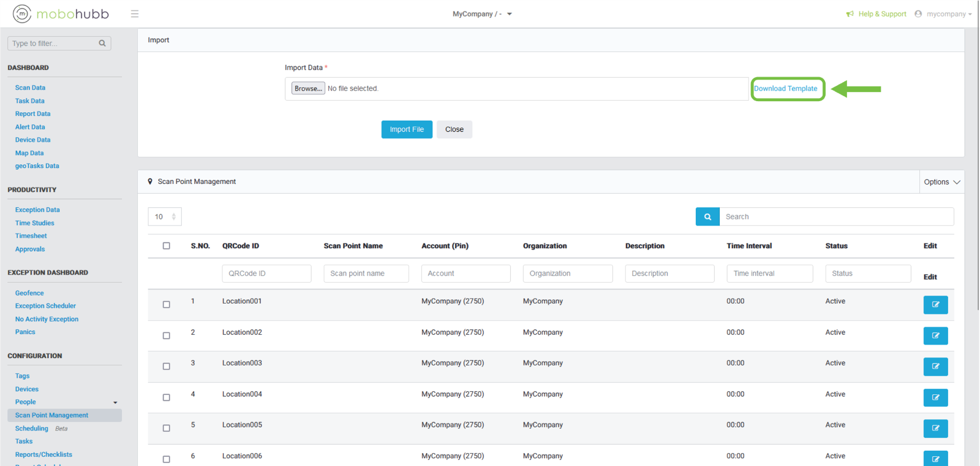
Task: Click the mobohubb logo icon
Action: (x=22, y=13)
